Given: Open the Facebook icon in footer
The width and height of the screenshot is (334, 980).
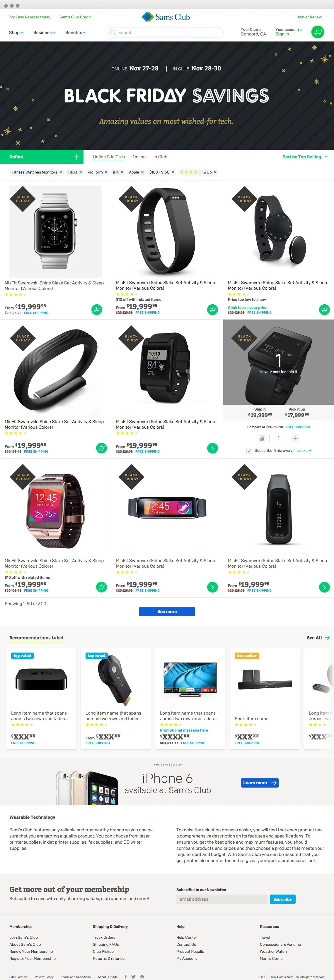Looking at the screenshot, I should tap(126, 976).
